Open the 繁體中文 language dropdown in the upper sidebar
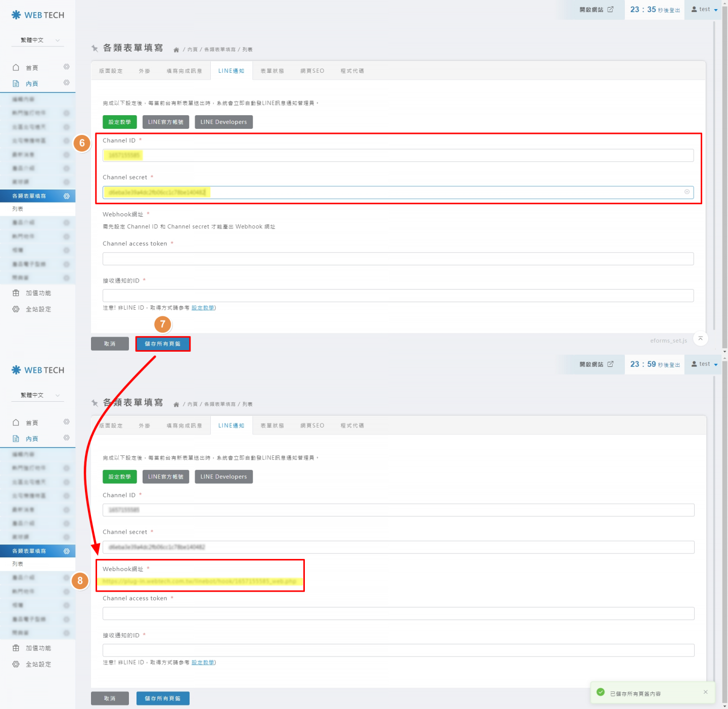 coord(38,40)
